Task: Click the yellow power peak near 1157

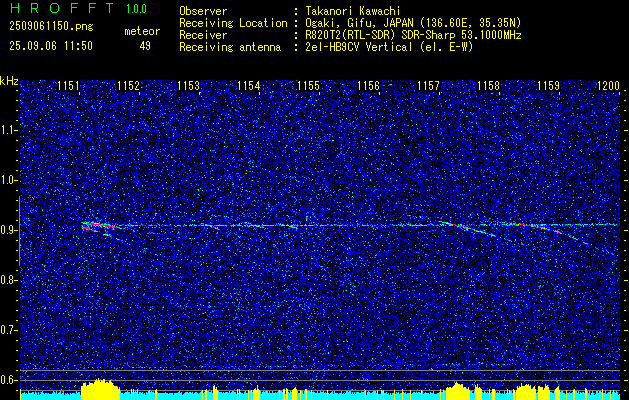Action: pos(457,391)
